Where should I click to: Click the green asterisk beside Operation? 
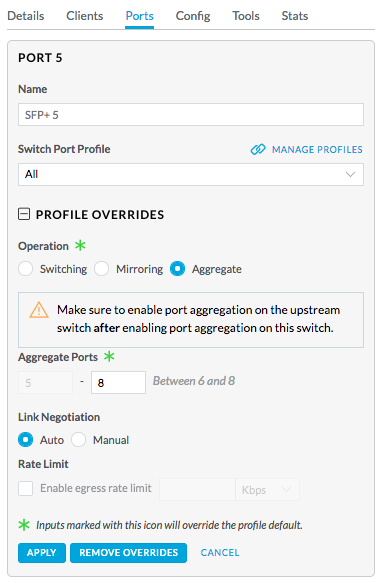point(80,245)
